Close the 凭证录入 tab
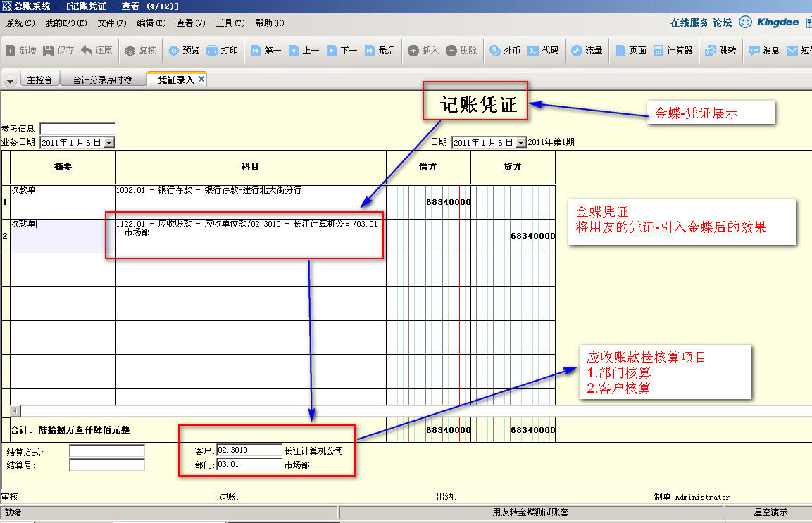Screen dimensions: 812x523 click(201, 80)
